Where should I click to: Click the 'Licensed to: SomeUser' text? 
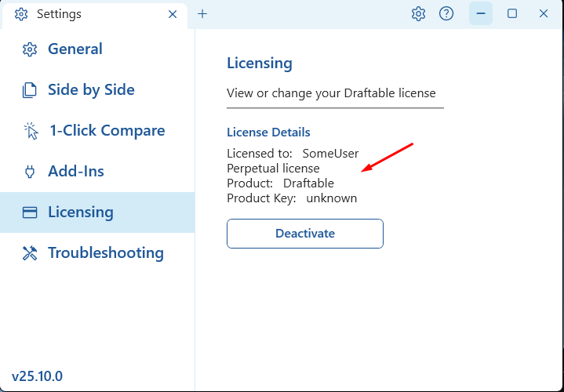click(x=293, y=154)
